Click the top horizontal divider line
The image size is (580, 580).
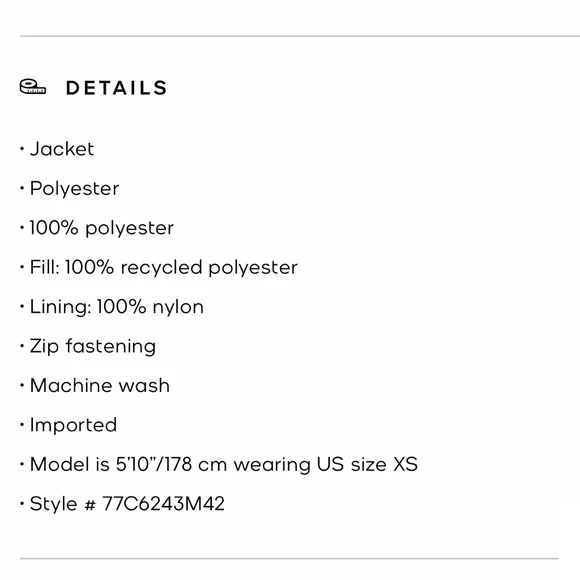click(x=300, y=36)
